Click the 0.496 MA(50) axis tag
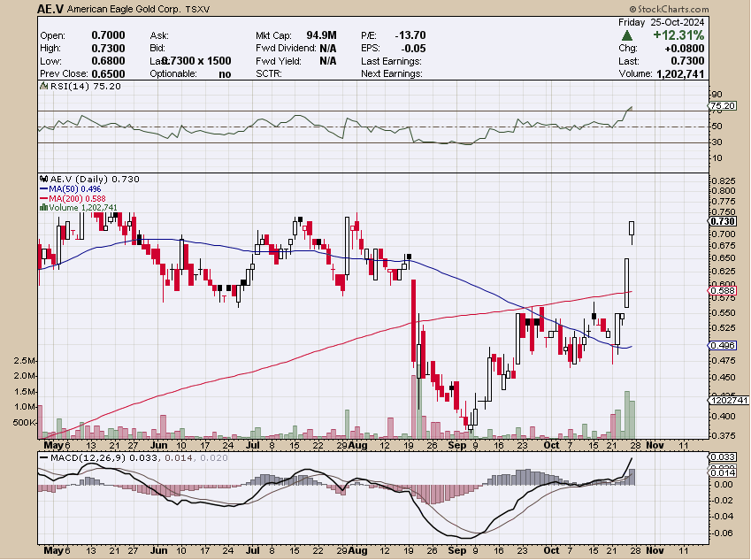 coord(723,345)
